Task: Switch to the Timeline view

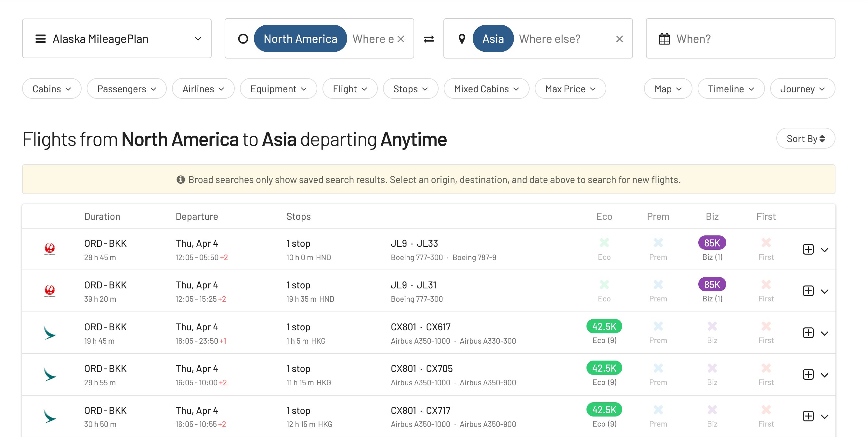Action: click(x=730, y=89)
